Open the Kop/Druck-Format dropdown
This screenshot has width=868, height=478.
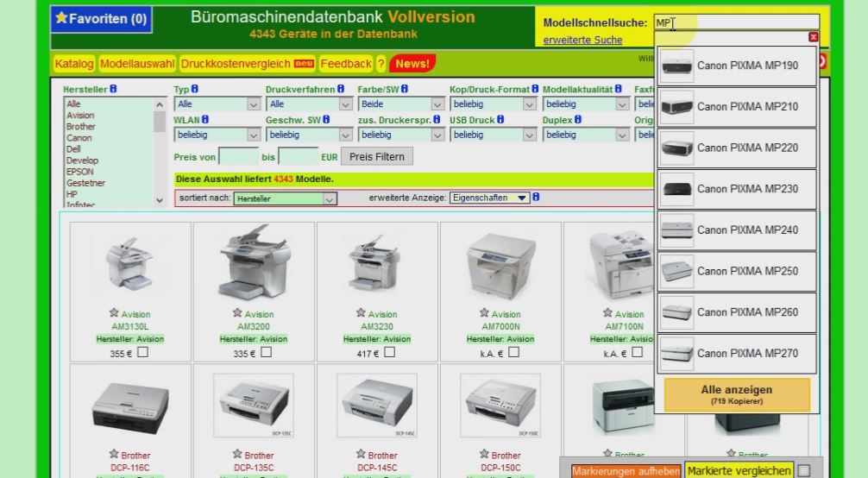click(494, 104)
